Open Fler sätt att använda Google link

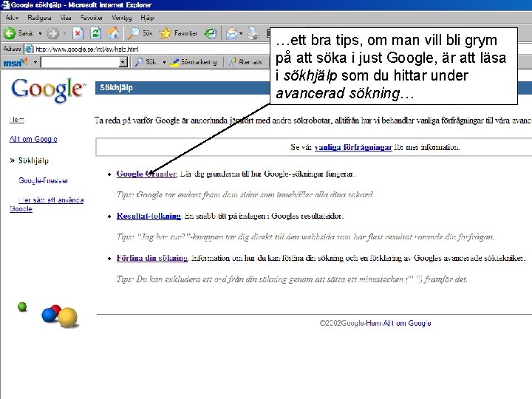pyautogui.click(x=47, y=204)
